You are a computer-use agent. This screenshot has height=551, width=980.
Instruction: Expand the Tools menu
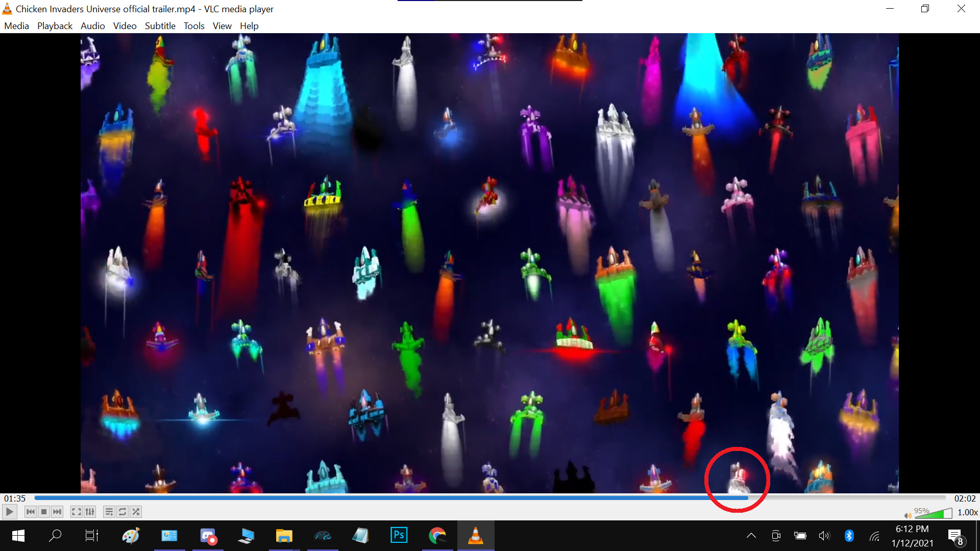click(x=194, y=26)
